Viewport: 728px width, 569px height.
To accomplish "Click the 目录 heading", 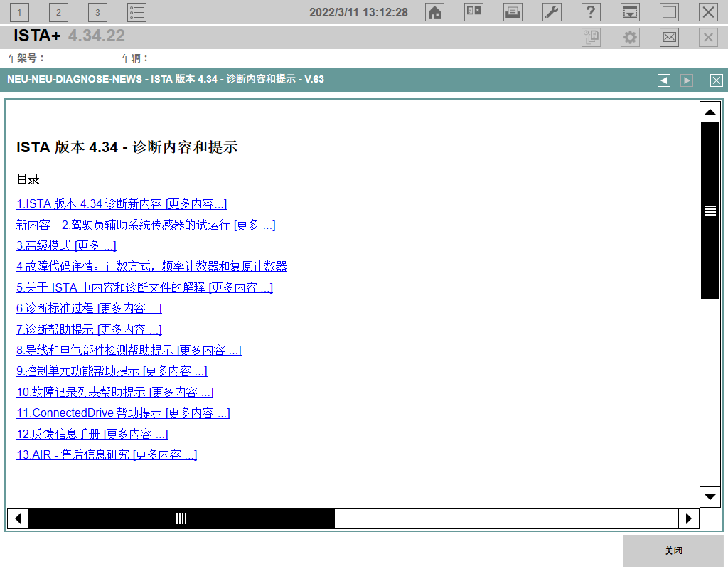I will tap(28, 179).
